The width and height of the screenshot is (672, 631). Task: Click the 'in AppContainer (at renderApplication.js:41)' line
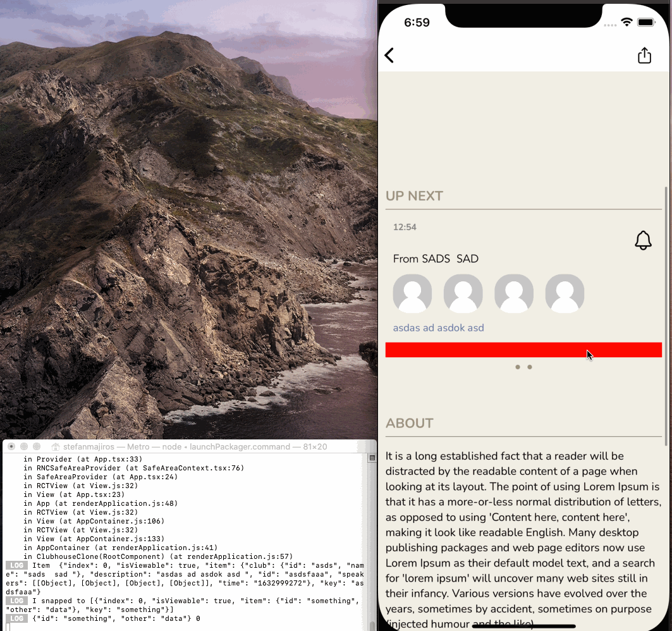click(120, 548)
